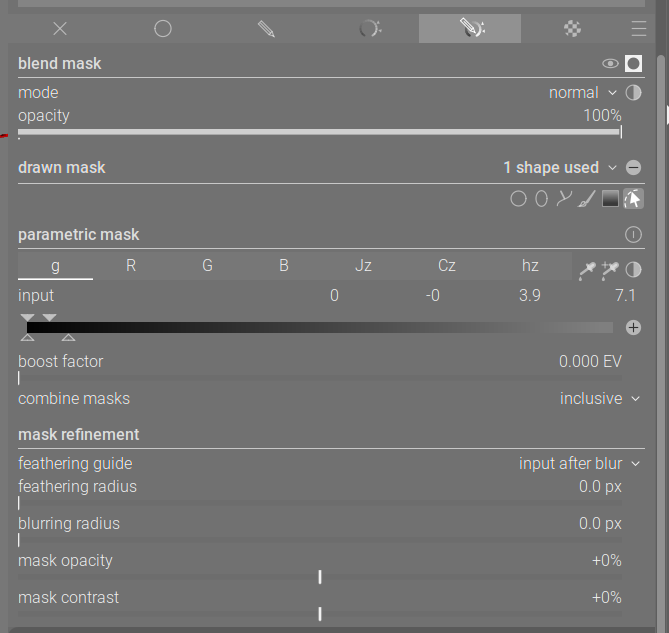Add a path shape to drawn mask
The width and height of the screenshot is (669, 633).
click(x=564, y=199)
